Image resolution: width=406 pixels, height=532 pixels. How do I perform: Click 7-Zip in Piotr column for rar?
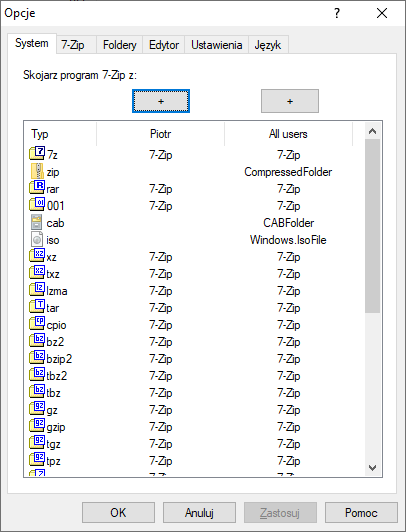pos(161,189)
